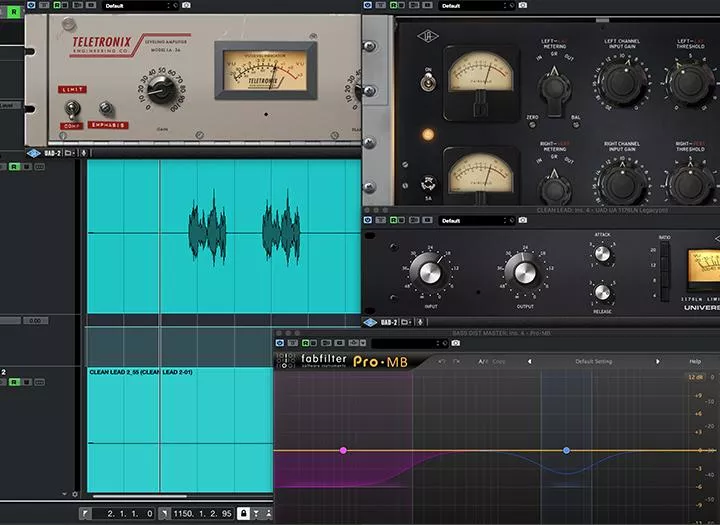Click the left locator marker icon
This screenshot has height=525, width=720.
(85, 514)
